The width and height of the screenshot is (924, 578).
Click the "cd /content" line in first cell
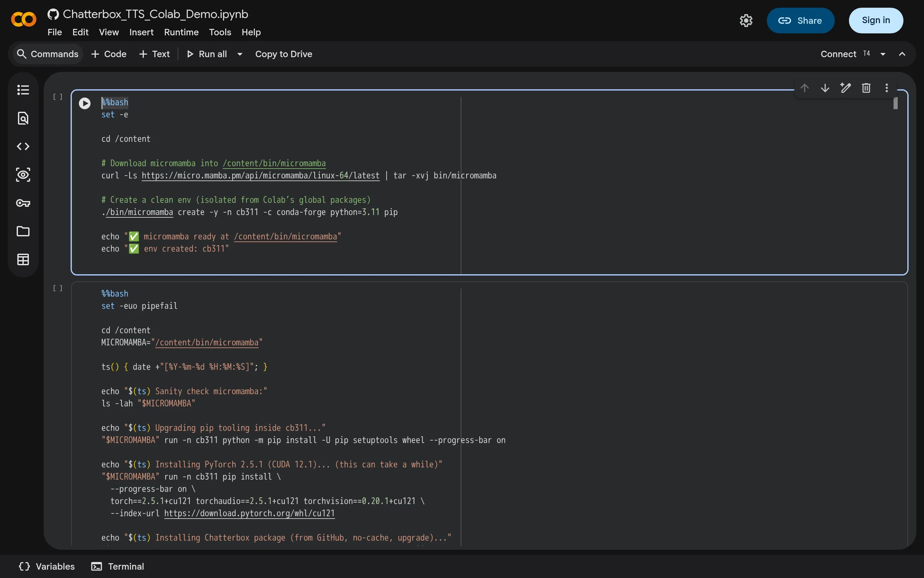click(x=126, y=139)
